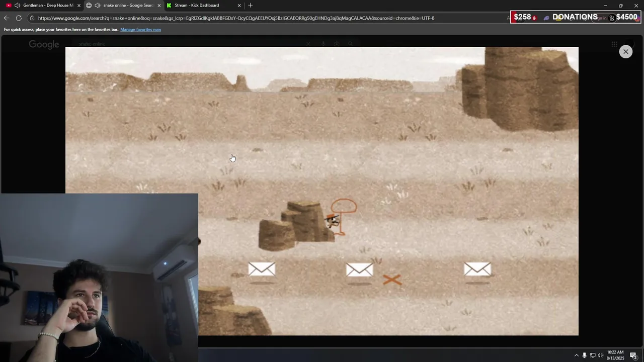The image size is (644, 362).
Task: Open a new browser tab
Action: tap(251, 6)
